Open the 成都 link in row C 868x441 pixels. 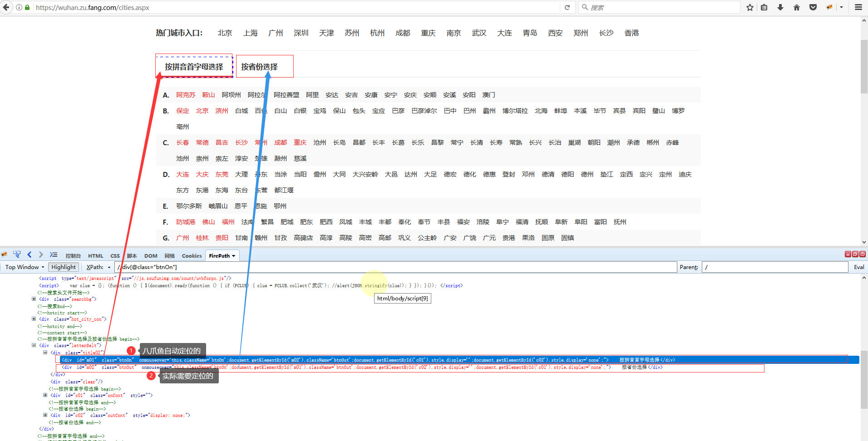click(281, 142)
